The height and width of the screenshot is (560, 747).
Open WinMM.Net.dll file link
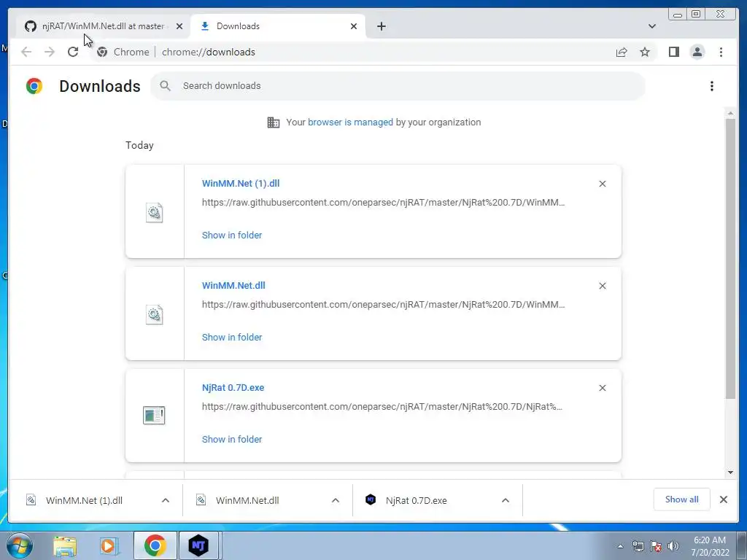point(233,286)
